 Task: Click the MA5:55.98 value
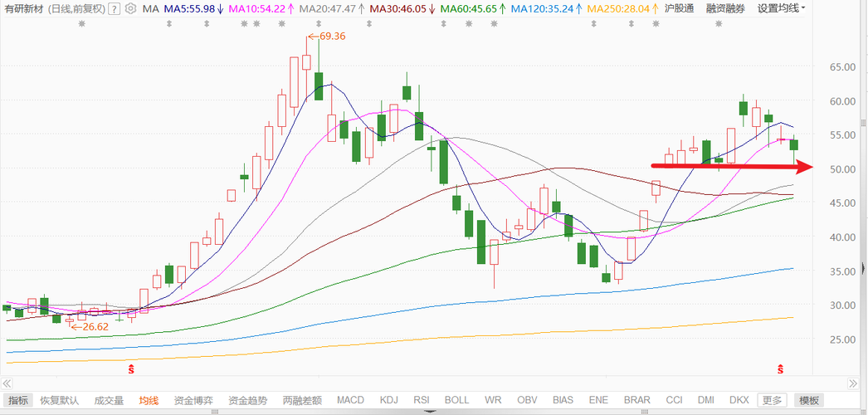[190, 8]
